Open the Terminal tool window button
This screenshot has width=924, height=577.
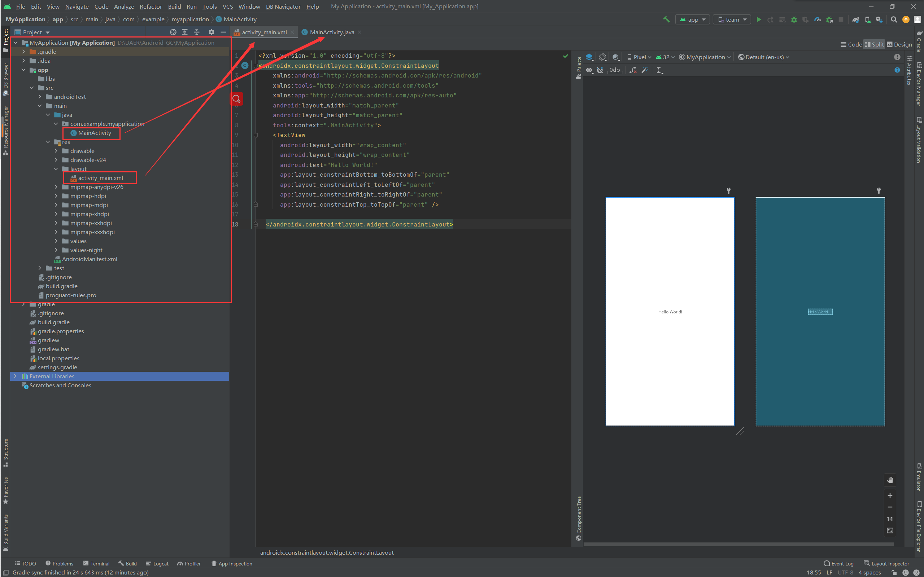tap(96, 564)
